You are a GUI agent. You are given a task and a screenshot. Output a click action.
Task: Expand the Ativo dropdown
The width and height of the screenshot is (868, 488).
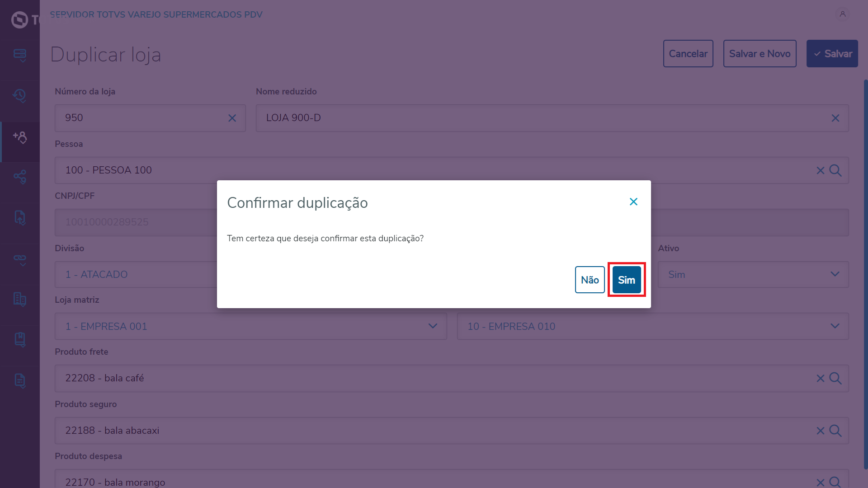(835, 274)
